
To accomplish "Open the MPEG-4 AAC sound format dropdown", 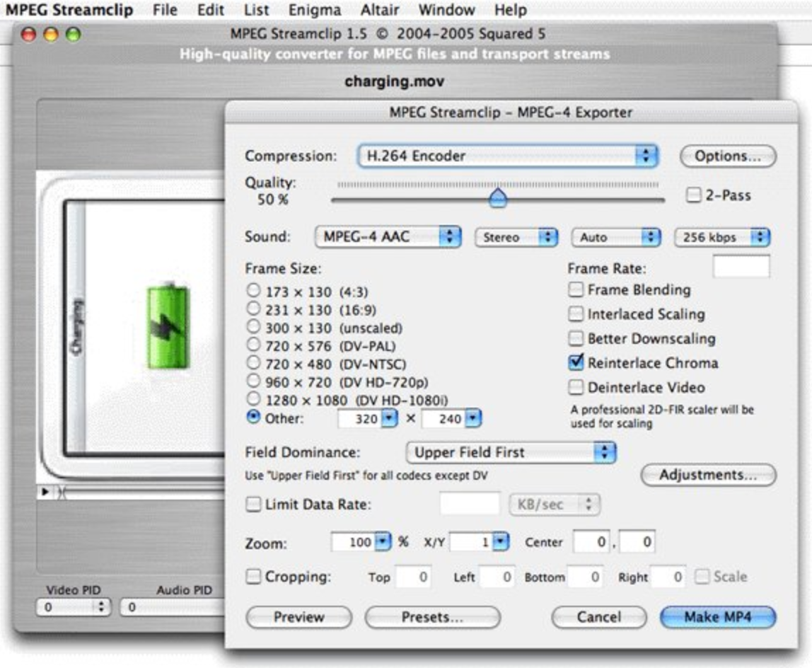I will pos(388,237).
